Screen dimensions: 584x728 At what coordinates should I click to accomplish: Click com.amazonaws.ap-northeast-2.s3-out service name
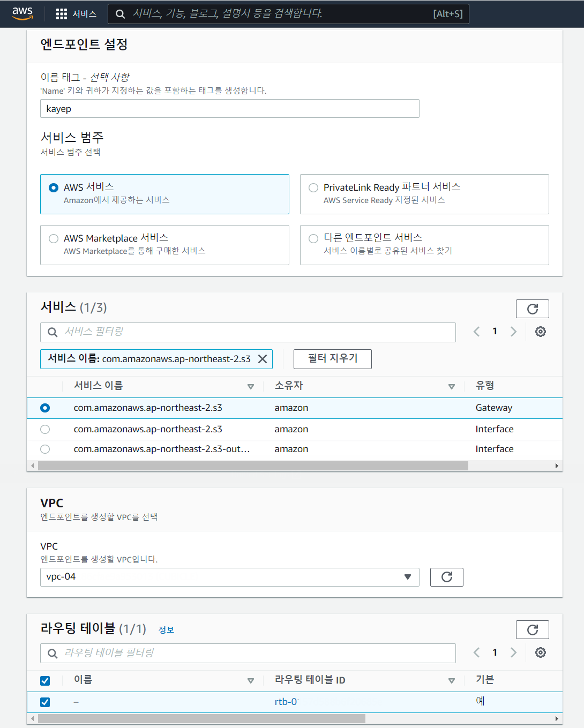pos(162,449)
